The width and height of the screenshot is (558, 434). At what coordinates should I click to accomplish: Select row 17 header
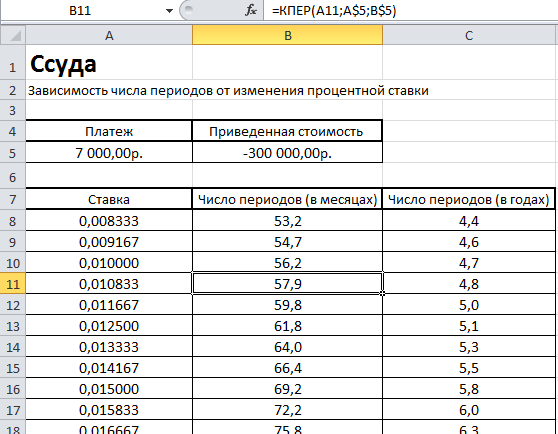pos(13,410)
